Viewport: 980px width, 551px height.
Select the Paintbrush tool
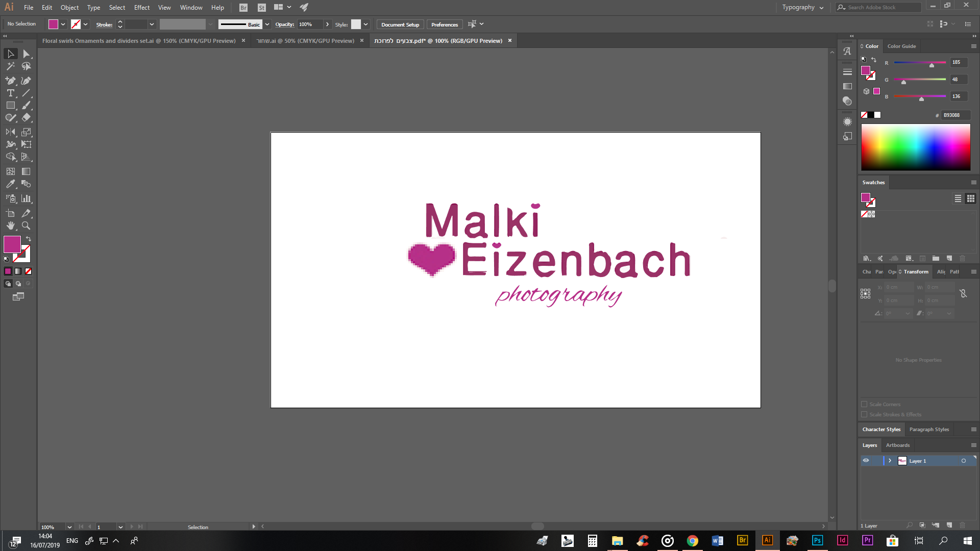26,106
